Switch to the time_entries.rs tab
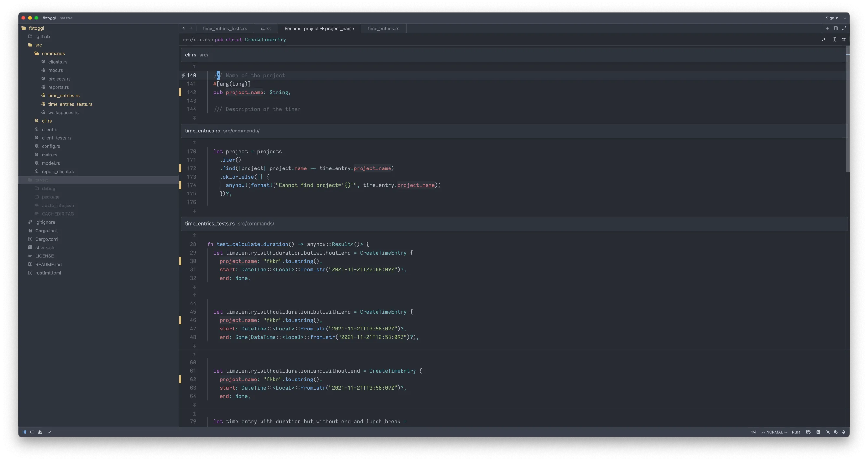 coord(383,28)
